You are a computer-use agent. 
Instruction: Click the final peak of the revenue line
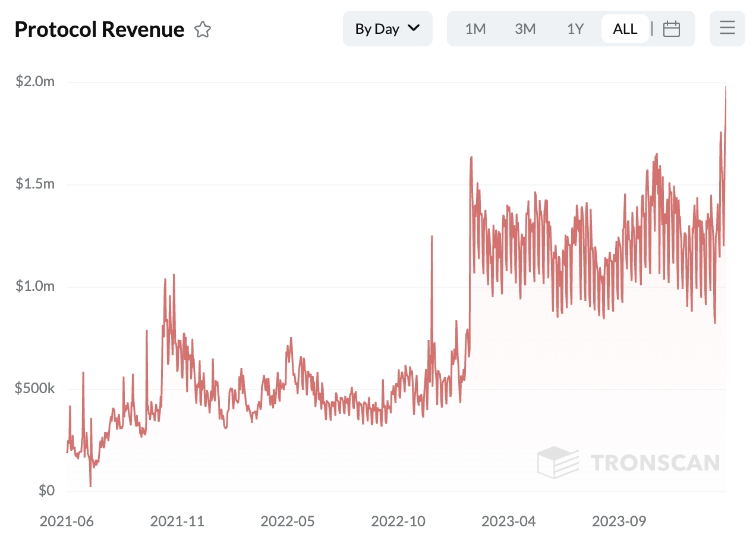pyautogui.click(x=726, y=87)
